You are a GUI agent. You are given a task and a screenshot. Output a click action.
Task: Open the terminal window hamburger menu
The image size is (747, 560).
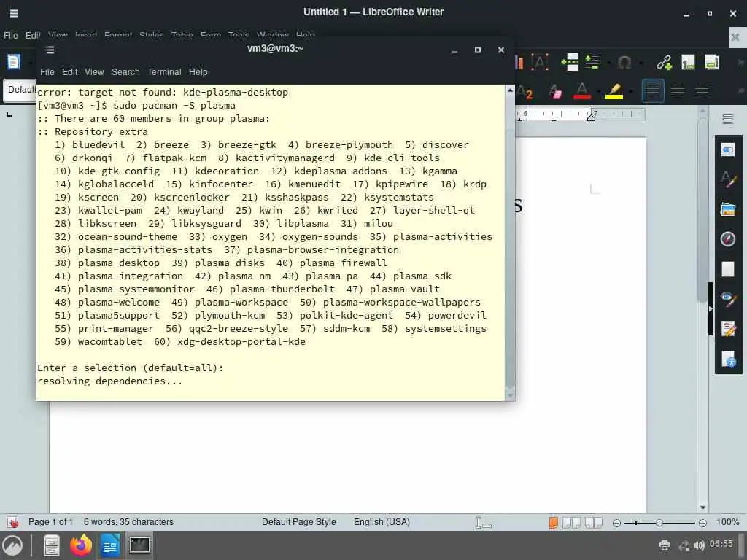coord(50,50)
